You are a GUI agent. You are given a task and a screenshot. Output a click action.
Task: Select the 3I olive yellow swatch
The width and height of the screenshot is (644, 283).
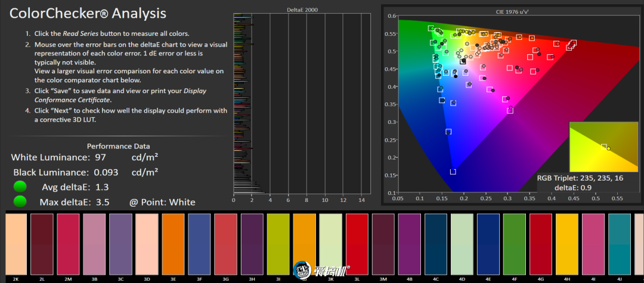278,244
